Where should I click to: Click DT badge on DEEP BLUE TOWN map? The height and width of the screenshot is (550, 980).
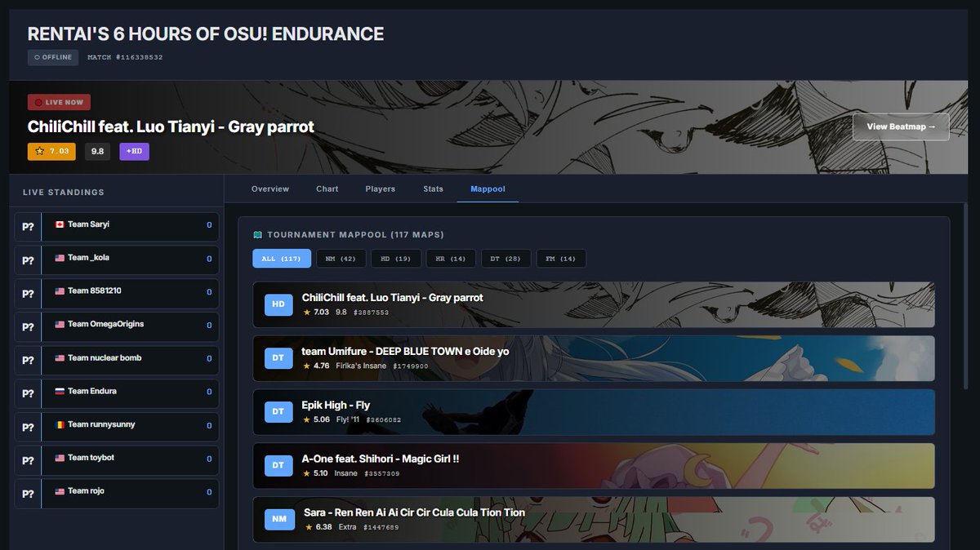pyautogui.click(x=278, y=358)
